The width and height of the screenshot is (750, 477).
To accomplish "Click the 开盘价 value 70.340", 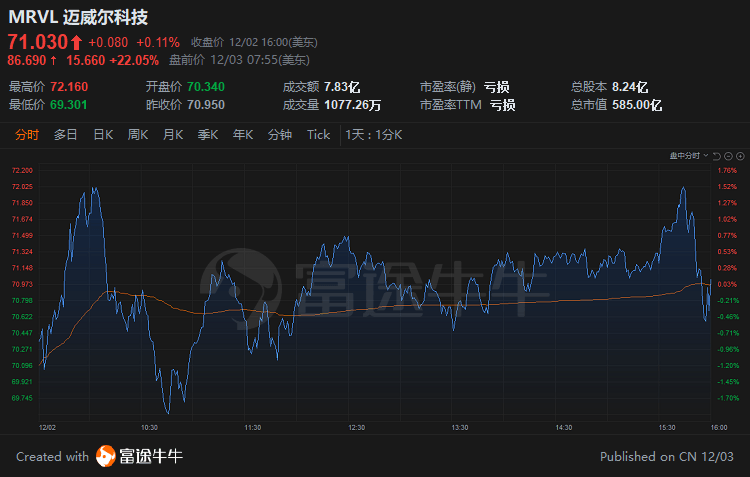I will click(206, 87).
